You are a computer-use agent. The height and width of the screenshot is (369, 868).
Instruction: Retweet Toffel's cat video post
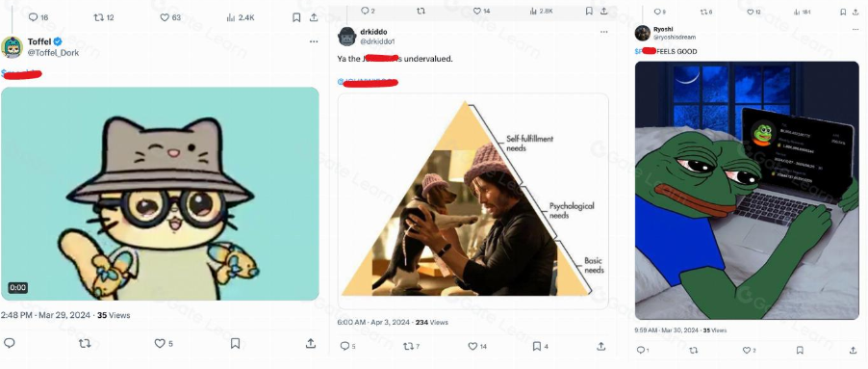point(85,344)
